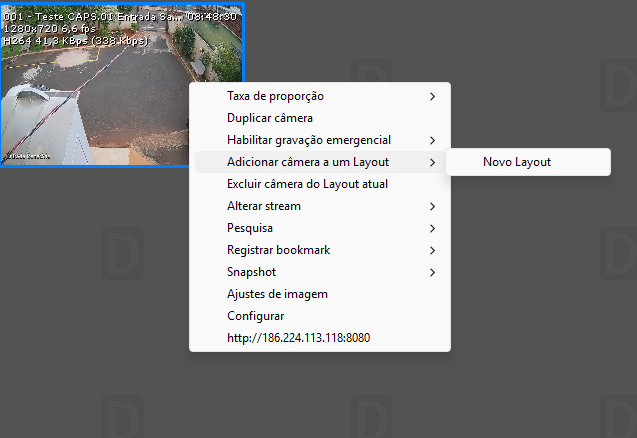Viewport: 637px width, 438px height.
Task: Open the Taxa de proporção menu item
Action: pos(275,96)
